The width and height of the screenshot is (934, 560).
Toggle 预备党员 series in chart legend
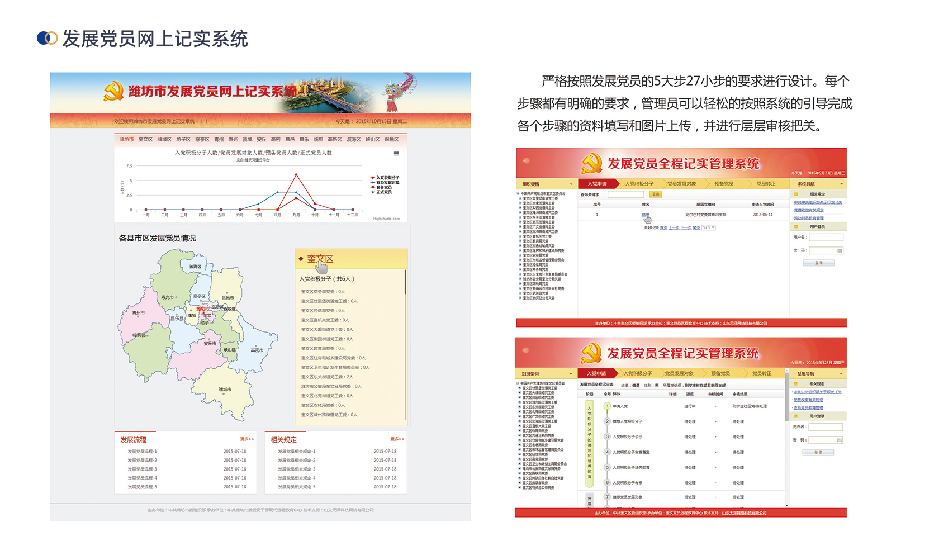pyautogui.click(x=381, y=187)
